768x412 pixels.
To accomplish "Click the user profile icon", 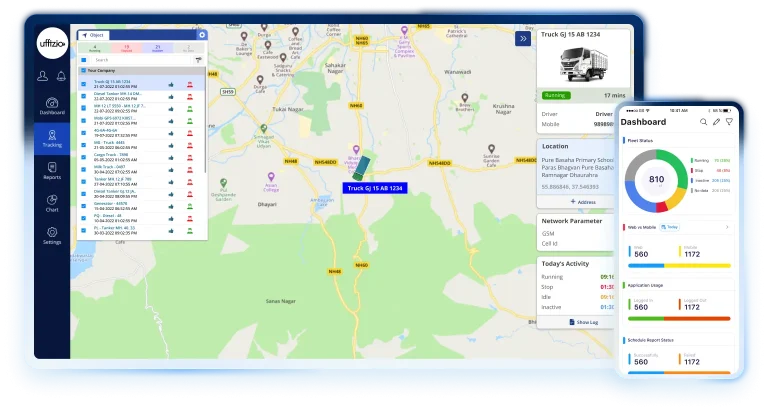I will [x=43, y=74].
